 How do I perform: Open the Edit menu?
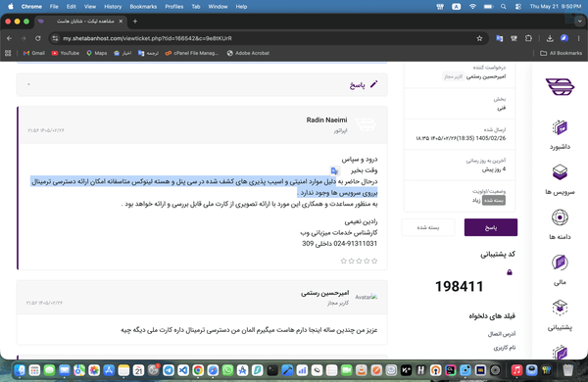click(71, 7)
